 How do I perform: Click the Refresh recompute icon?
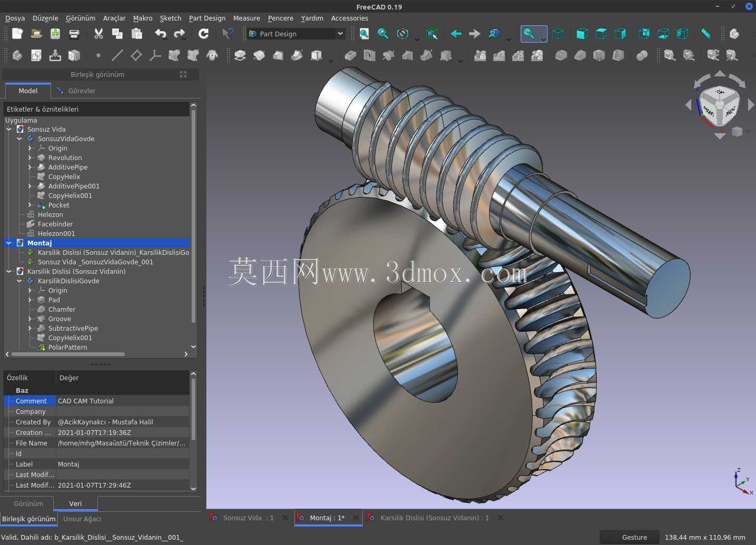tap(204, 34)
